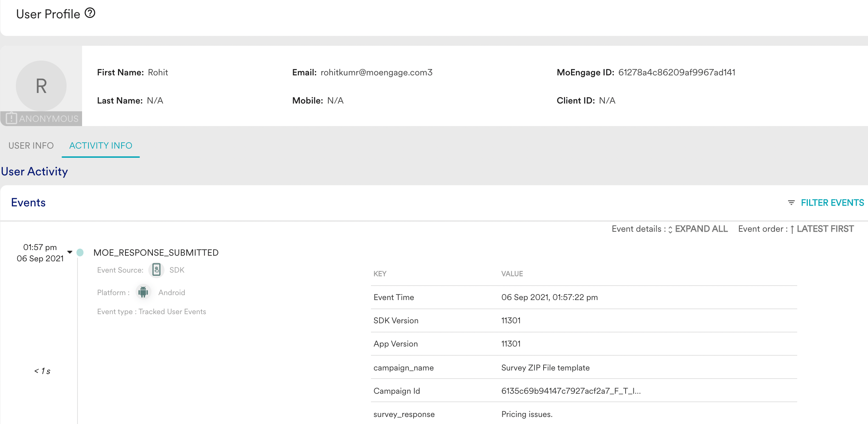Click the SDK Version value 11301
The height and width of the screenshot is (424, 868).
[x=511, y=320]
